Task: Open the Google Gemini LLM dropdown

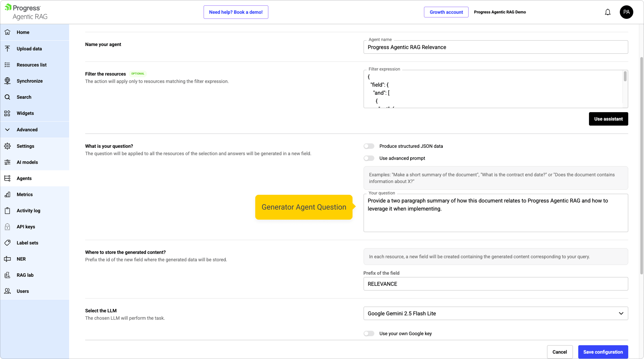Action: [495, 313]
